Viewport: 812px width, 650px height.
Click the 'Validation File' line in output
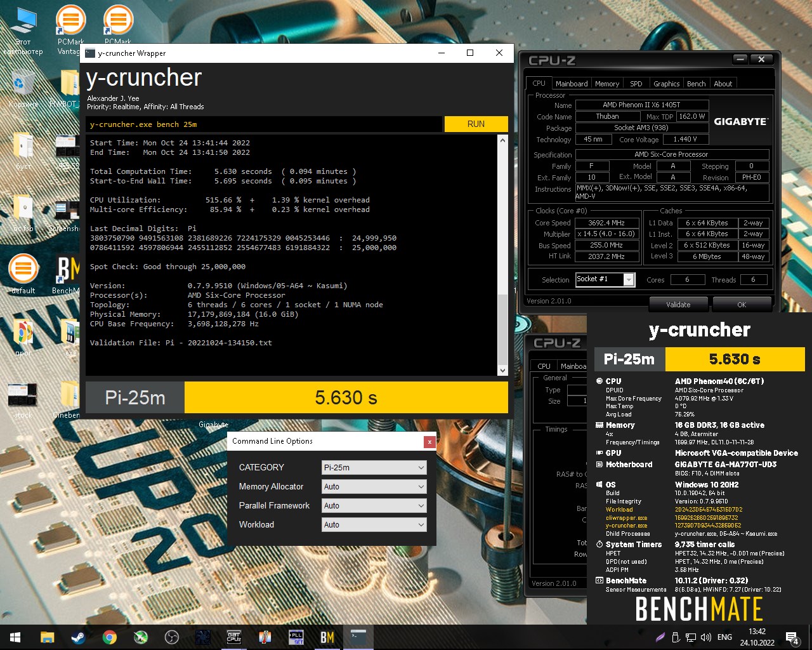(181, 343)
